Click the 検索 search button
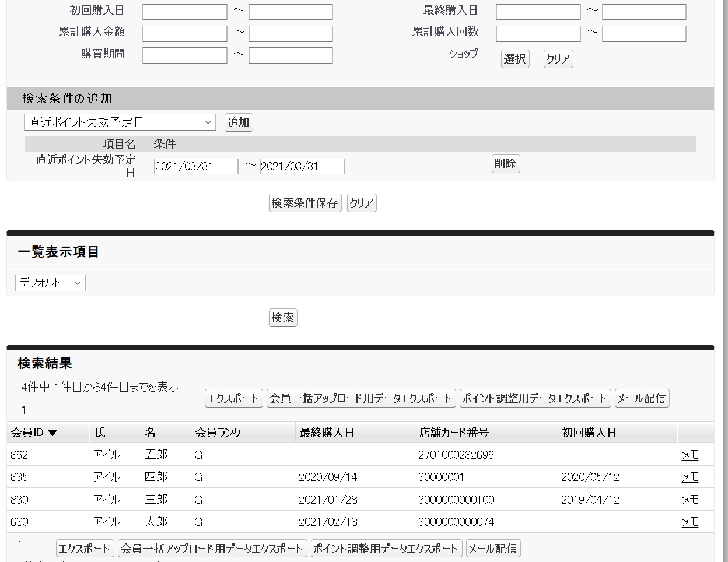728x562 pixels. (282, 318)
